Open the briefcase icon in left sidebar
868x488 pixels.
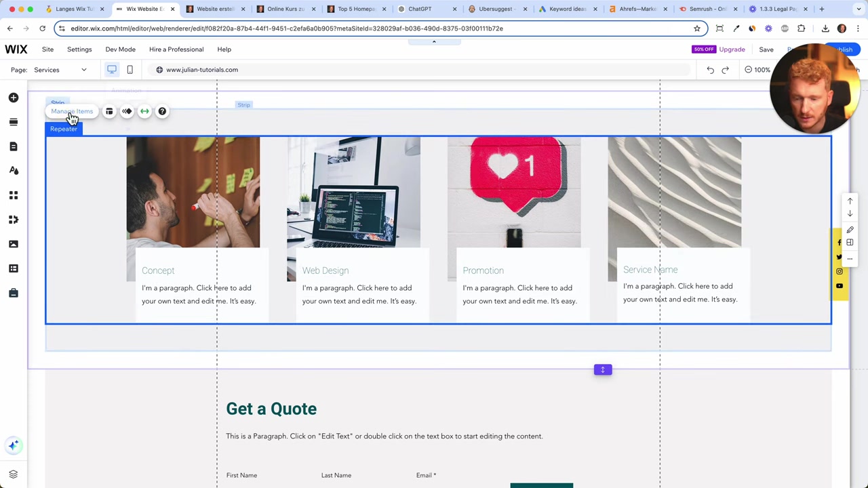(x=14, y=293)
